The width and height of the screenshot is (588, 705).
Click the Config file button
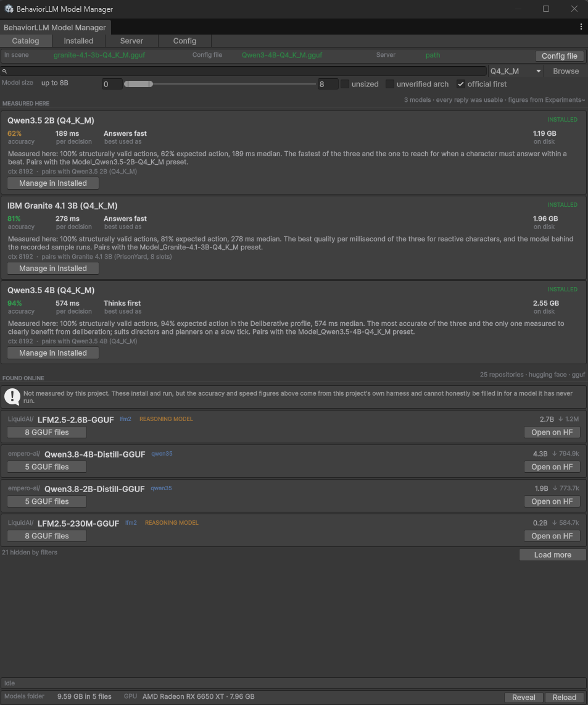559,56
